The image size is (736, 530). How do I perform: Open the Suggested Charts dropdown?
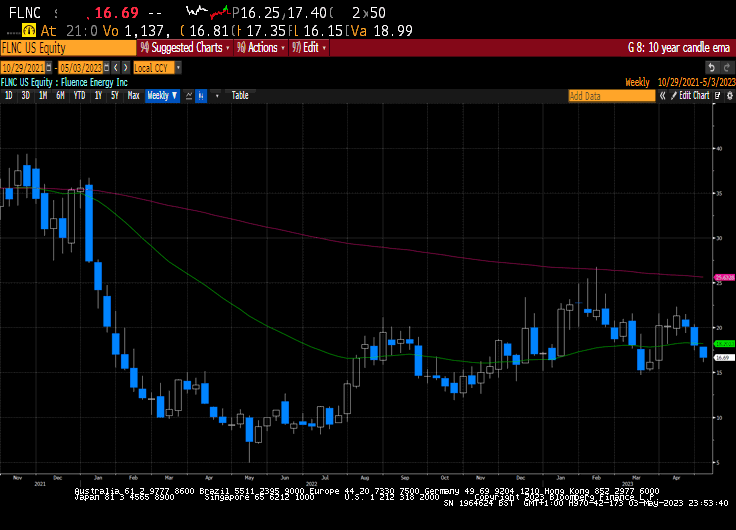click(x=185, y=48)
